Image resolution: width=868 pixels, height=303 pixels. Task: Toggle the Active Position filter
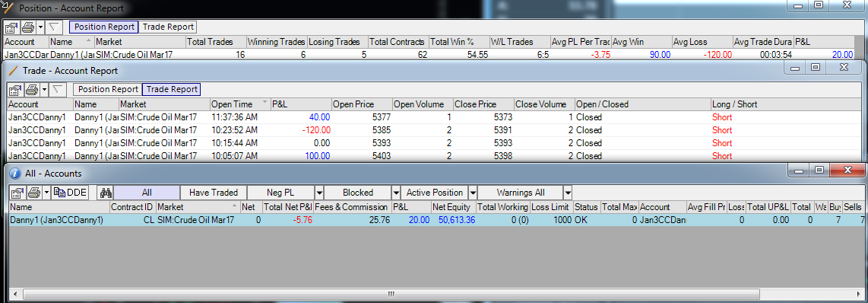435,193
